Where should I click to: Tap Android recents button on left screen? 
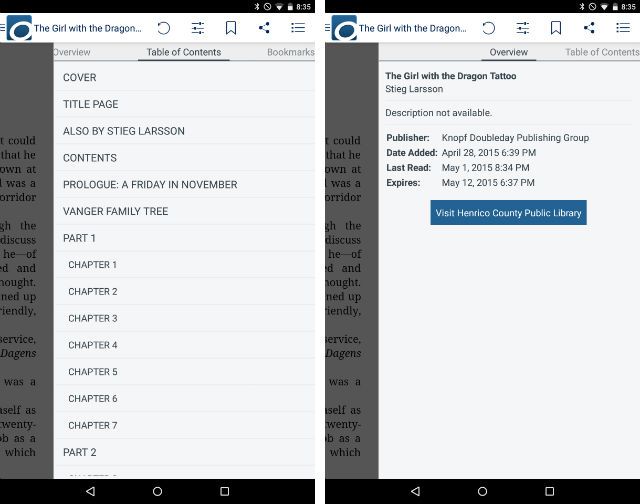point(224,491)
